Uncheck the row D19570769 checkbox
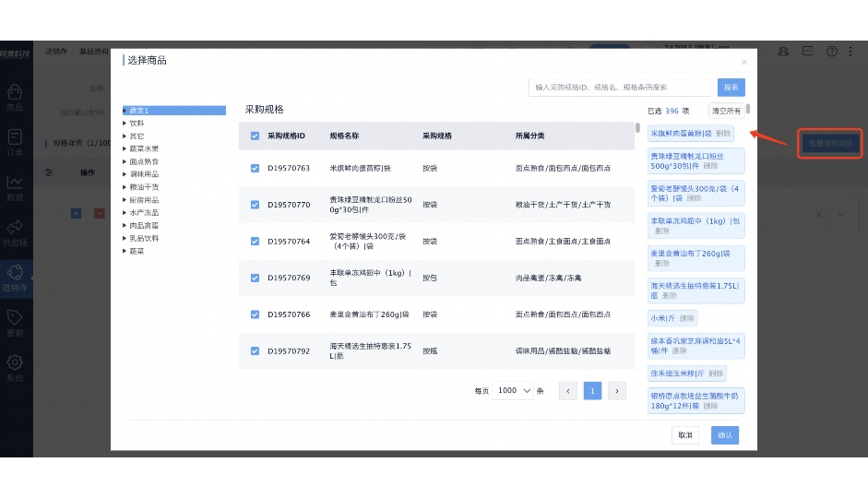Viewport: 868px width, 498px height. coord(255,278)
